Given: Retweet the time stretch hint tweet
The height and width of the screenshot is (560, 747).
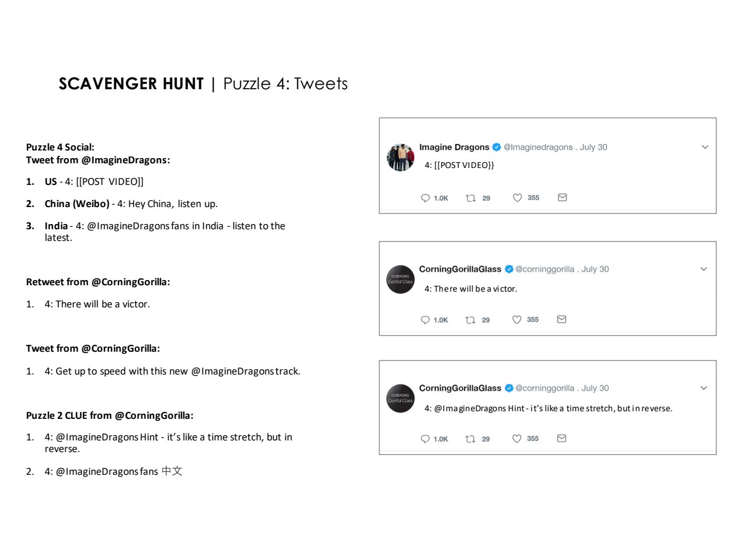Looking at the screenshot, I should point(470,439).
